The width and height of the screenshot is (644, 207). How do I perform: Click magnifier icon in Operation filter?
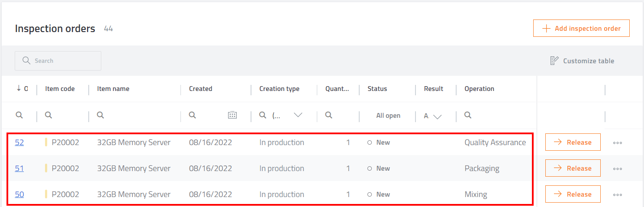(468, 115)
